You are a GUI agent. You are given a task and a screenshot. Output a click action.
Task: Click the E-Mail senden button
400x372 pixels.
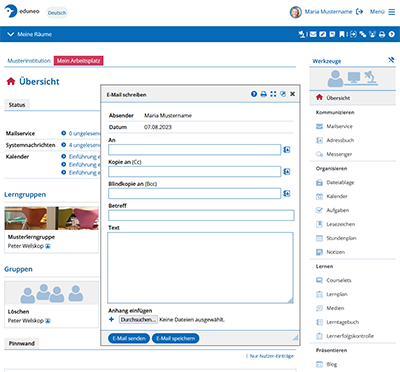pos(129,338)
